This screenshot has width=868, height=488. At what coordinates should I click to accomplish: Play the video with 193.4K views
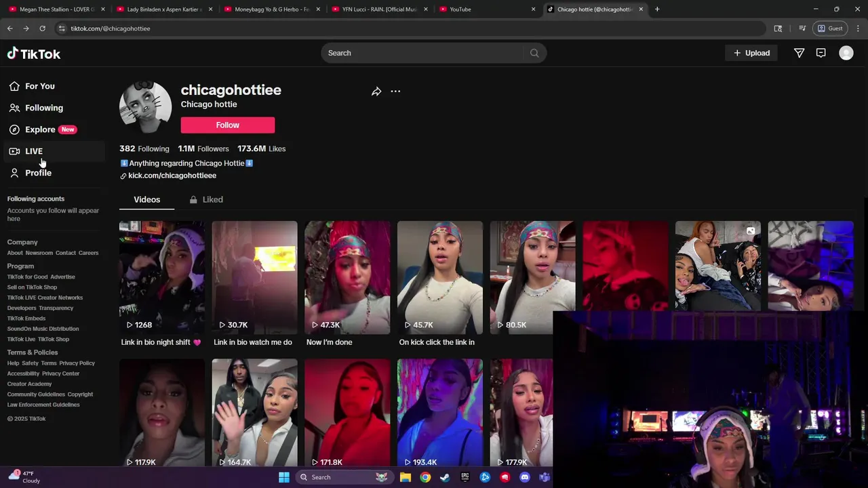[x=440, y=413]
